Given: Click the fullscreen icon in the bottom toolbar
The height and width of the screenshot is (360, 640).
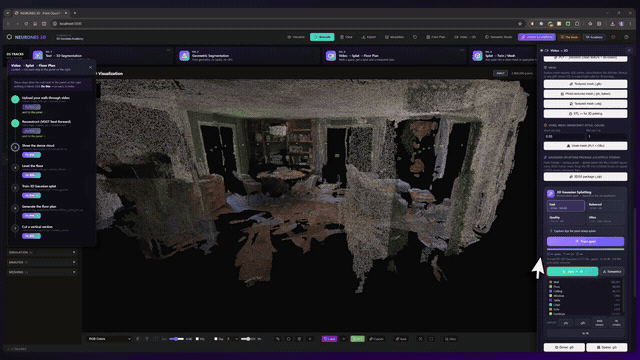Looking at the screenshot, I should point(431,339).
